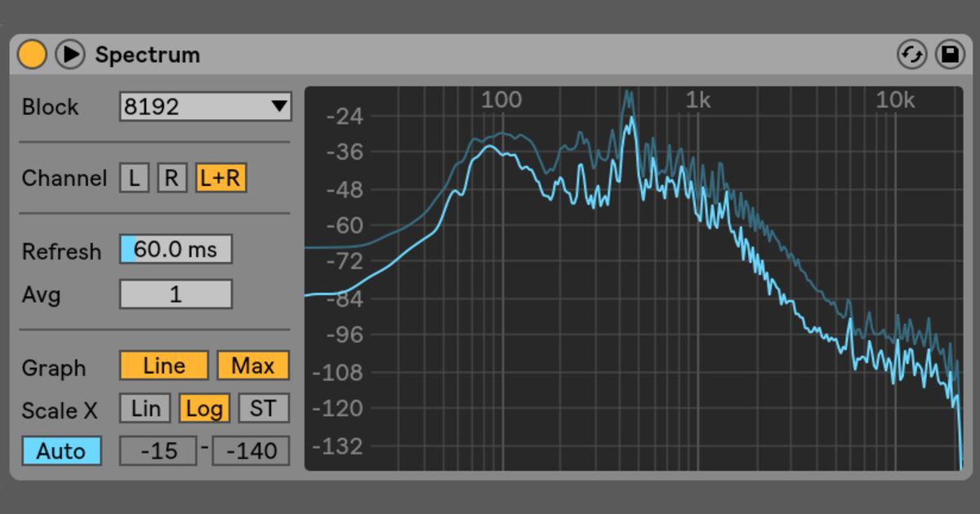Viewport: 980px width, 514px height.
Task: Click the -48 dB axis label
Action: [344, 189]
